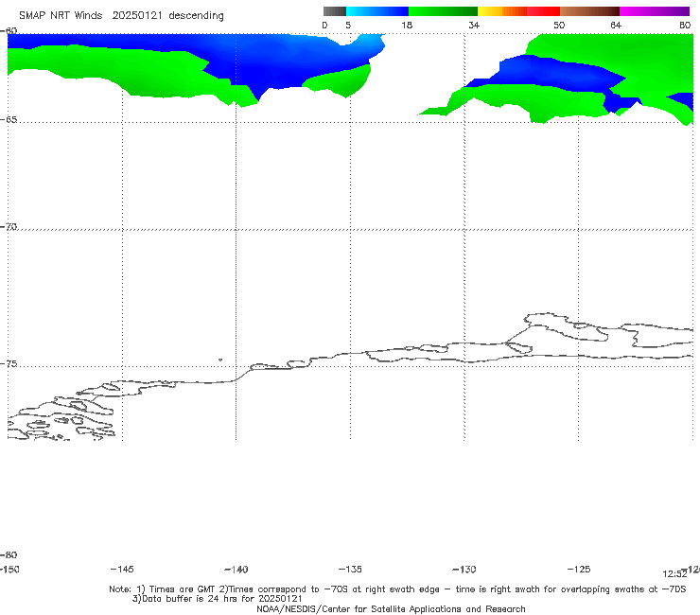Click the color scale label '5'
This screenshot has height=615, width=700.
pyautogui.click(x=348, y=26)
